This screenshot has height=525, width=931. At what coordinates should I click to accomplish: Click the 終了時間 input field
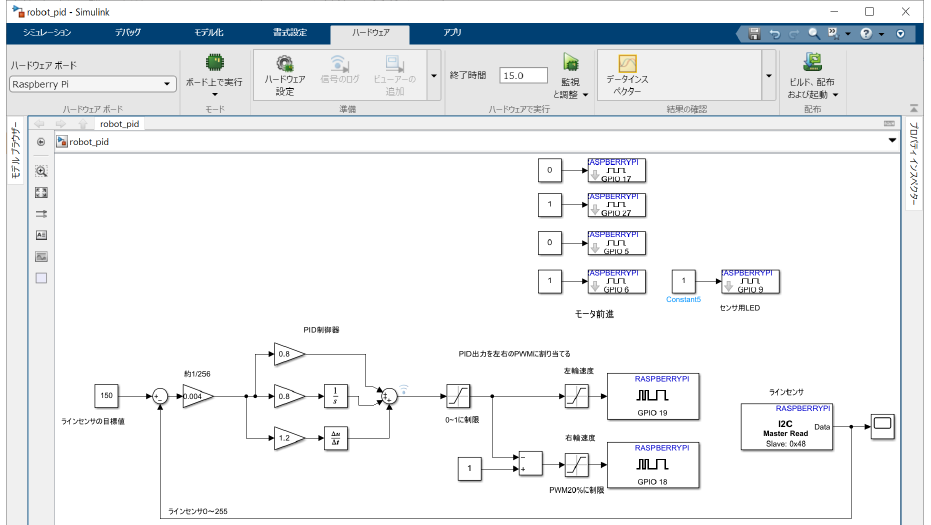coord(523,75)
